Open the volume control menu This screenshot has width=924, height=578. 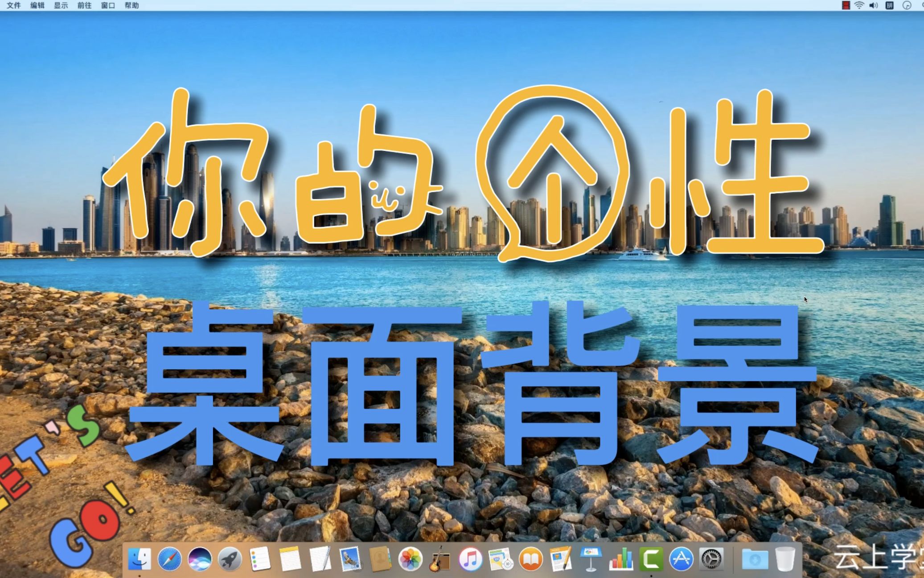[874, 5]
